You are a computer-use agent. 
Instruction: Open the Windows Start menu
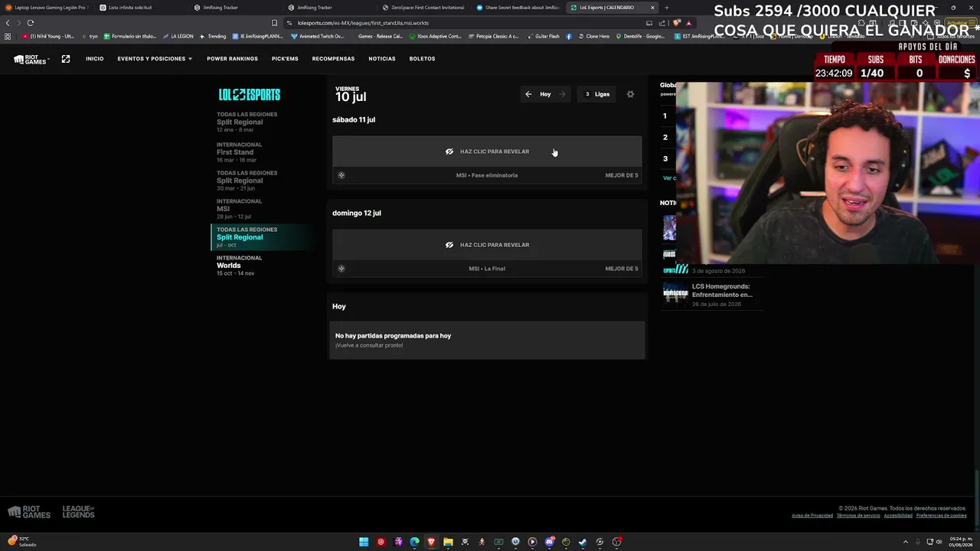(x=364, y=542)
